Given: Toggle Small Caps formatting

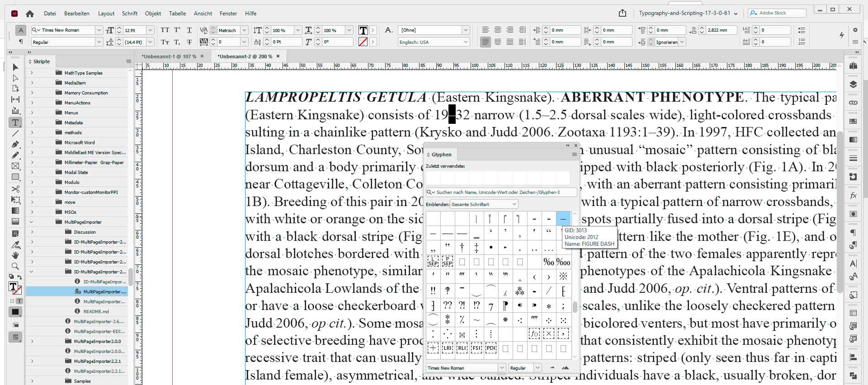Looking at the screenshot, I should coord(165,42).
